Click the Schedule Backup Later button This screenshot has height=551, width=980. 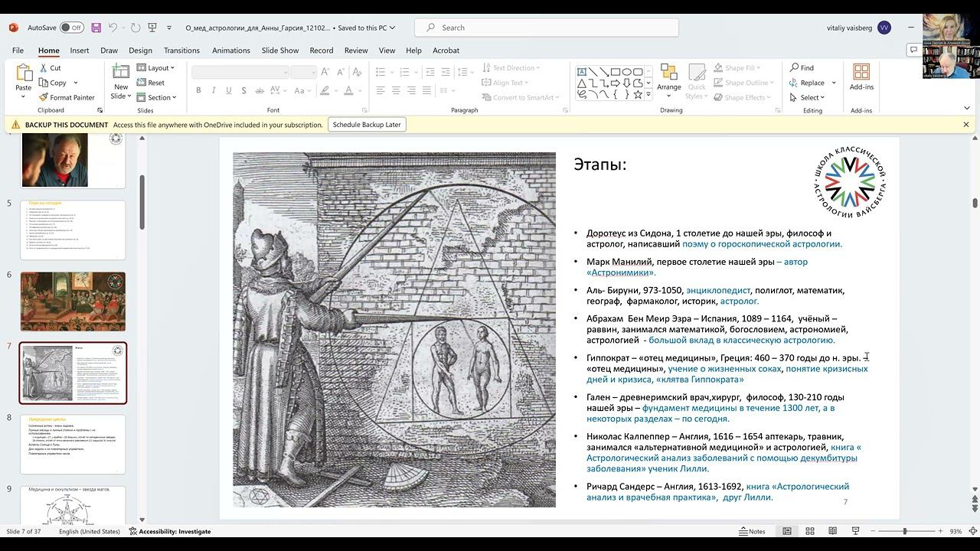367,125
